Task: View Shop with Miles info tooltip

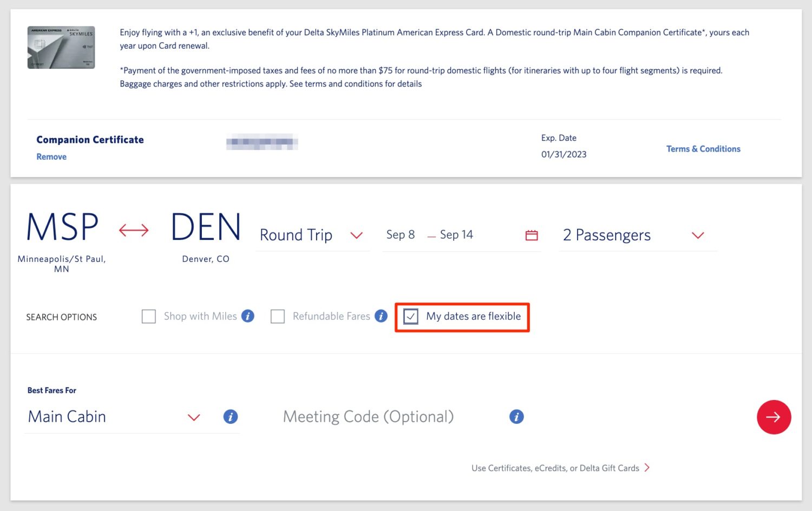Action: pyautogui.click(x=248, y=316)
